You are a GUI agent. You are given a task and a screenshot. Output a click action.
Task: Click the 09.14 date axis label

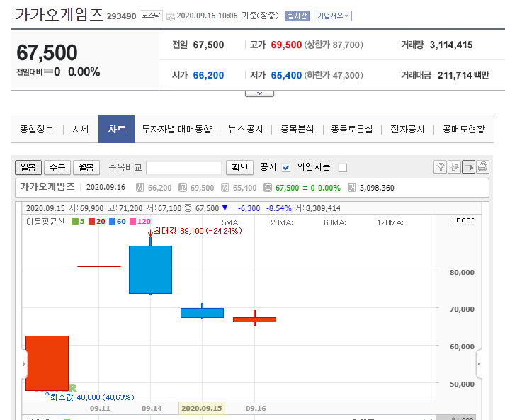click(152, 409)
